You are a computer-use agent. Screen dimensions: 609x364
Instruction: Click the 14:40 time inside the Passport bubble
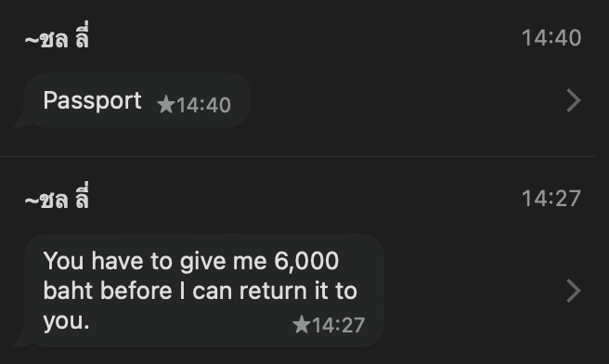tap(203, 105)
